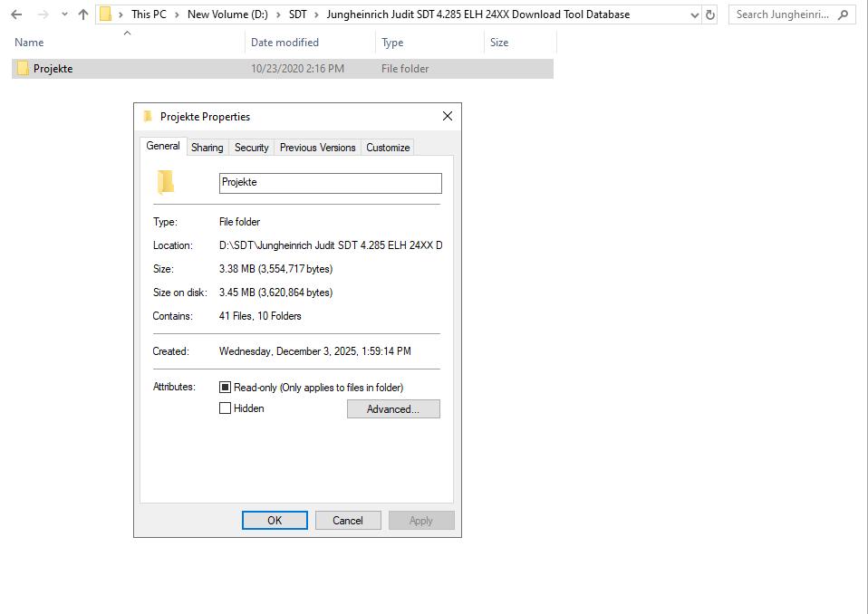Open the address bar history dropdown

695,15
